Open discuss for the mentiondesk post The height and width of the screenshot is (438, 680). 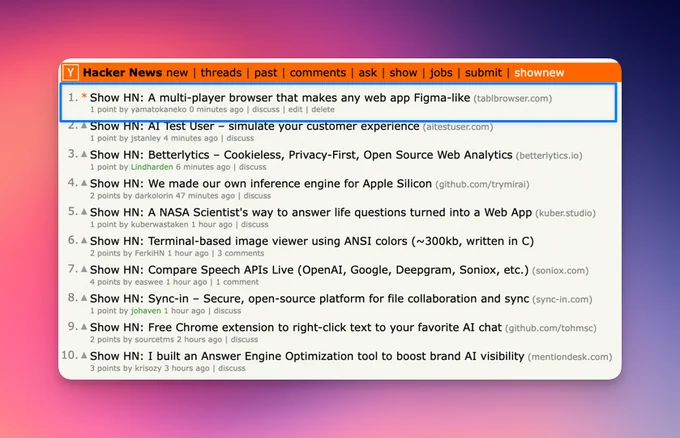[232, 368]
